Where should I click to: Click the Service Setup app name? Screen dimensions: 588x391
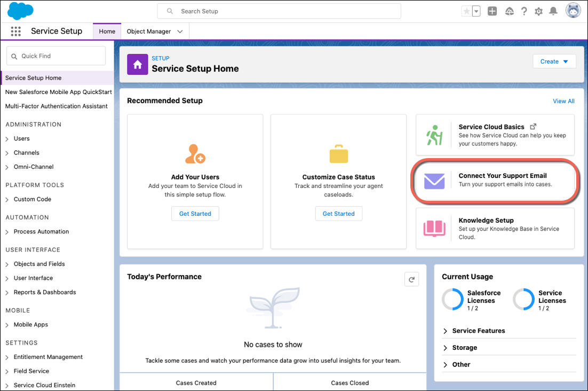click(x=57, y=31)
